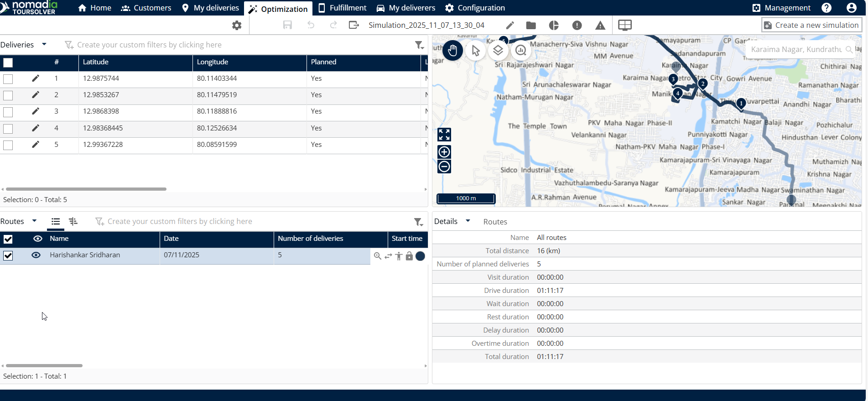
Task: Expand the Deliveries dropdown arrow
Action: [x=44, y=45]
